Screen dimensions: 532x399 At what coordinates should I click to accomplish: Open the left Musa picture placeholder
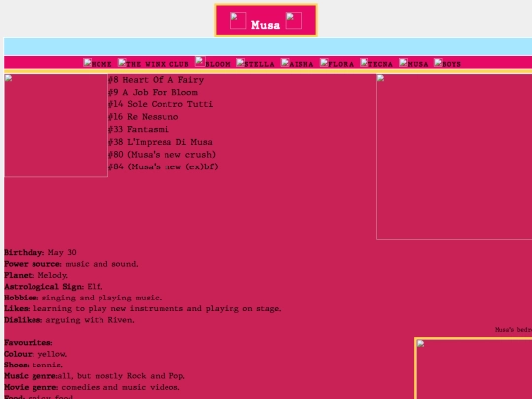point(56,125)
